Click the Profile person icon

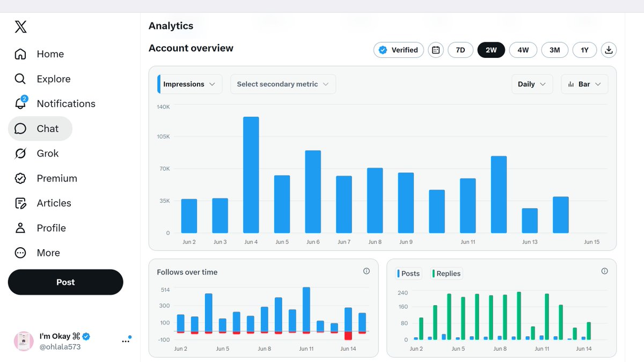pyautogui.click(x=20, y=228)
